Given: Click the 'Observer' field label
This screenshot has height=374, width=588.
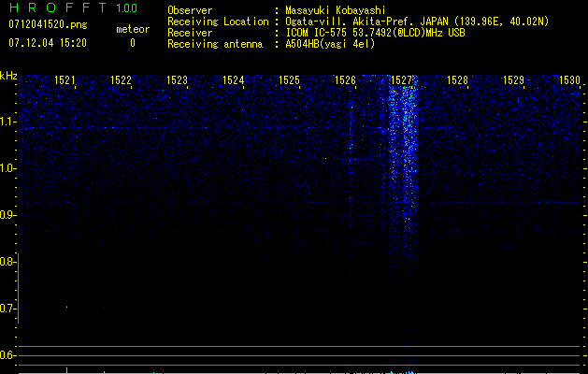Looking at the screenshot, I should [x=190, y=10].
